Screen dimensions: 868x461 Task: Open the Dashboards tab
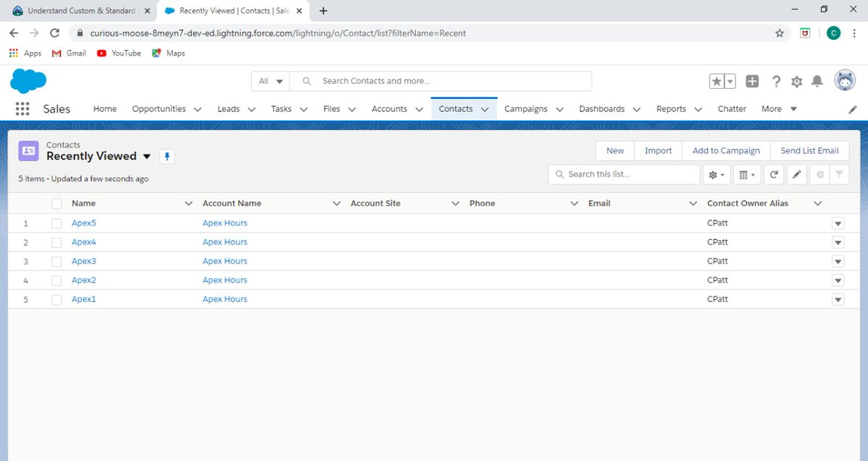point(602,109)
